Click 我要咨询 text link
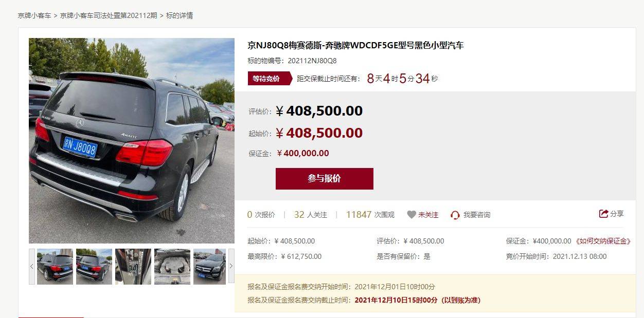Image resolution: width=644 pixels, height=318 pixels. (x=477, y=215)
